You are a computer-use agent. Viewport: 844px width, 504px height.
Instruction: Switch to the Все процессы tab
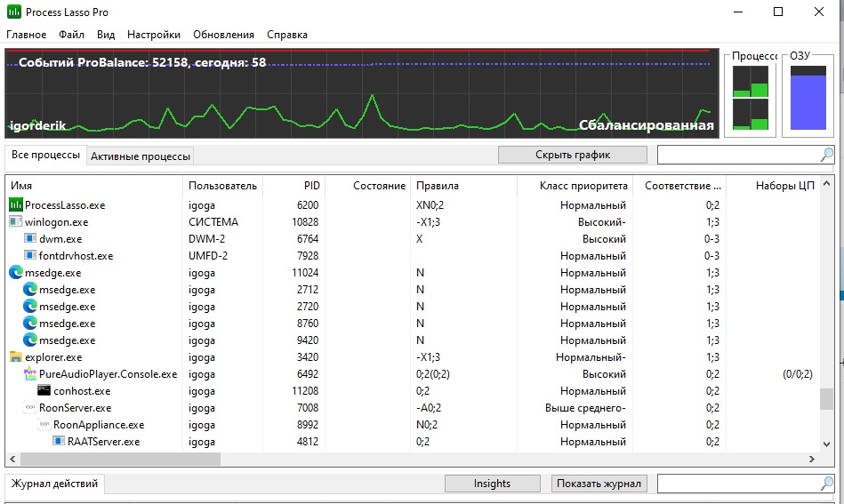[45, 155]
